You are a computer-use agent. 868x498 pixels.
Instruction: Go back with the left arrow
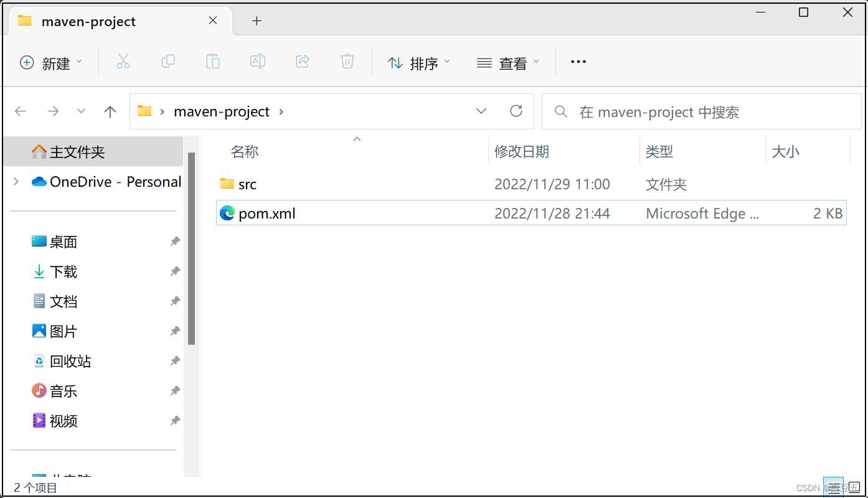pos(21,111)
